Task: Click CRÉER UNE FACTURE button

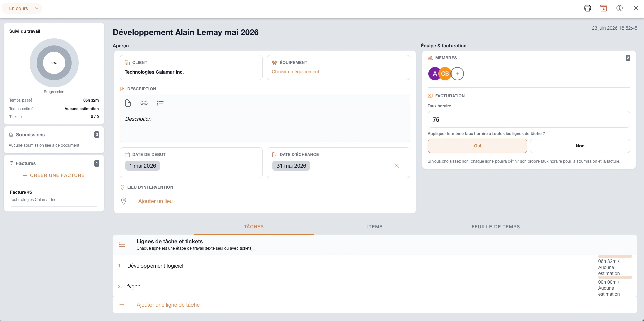Action: click(x=54, y=175)
